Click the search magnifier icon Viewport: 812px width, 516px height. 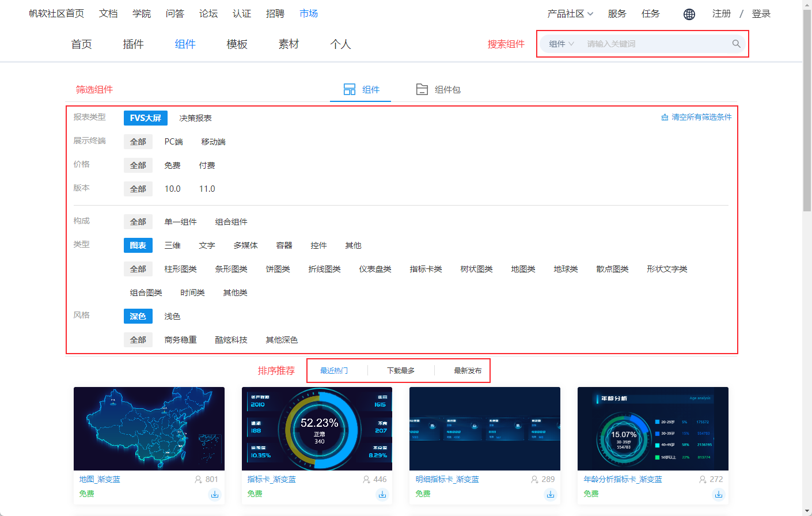(736, 44)
